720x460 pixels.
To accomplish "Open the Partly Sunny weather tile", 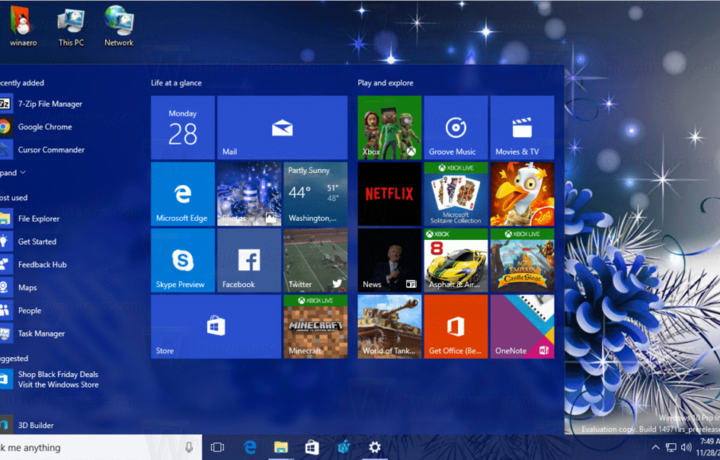I will pyautogui.click(x=315, y=194).
